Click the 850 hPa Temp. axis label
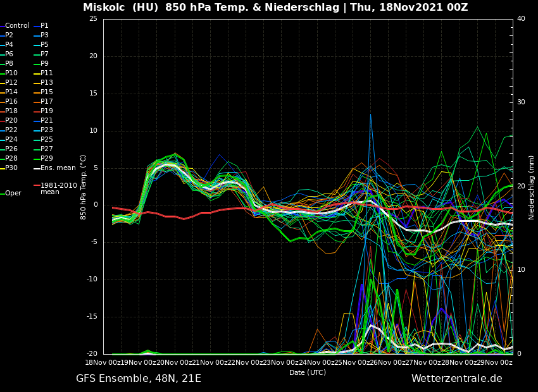Screen dimensions: 538x392 click(84, 187)
